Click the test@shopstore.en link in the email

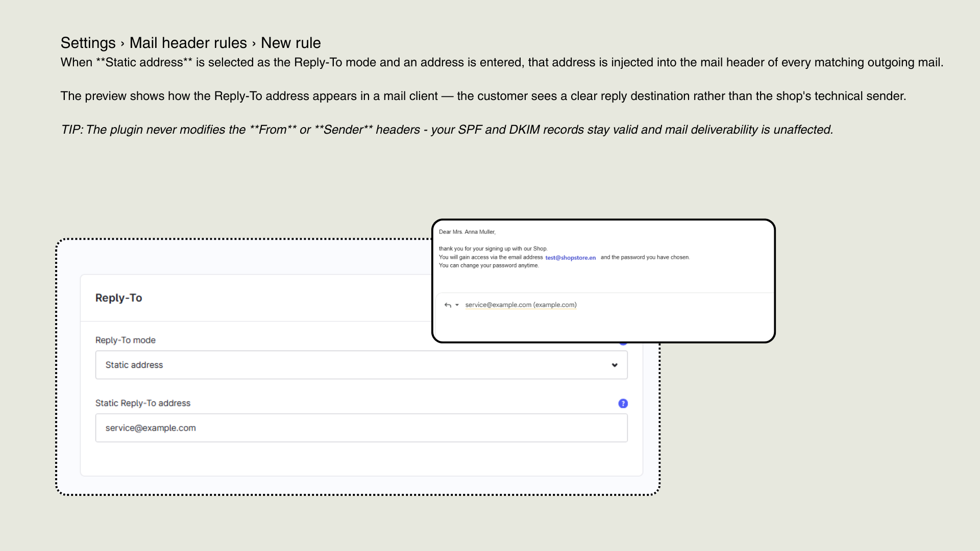(570, 258)
